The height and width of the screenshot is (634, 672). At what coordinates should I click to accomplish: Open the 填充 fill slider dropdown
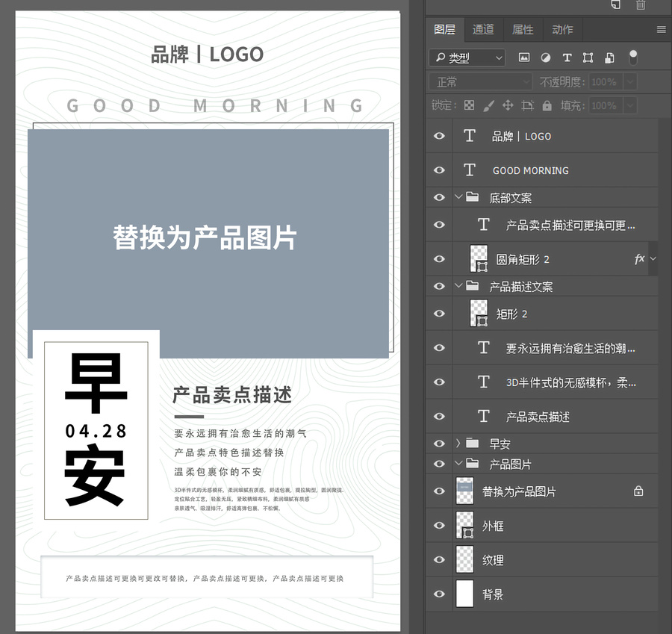coord(629,105)
